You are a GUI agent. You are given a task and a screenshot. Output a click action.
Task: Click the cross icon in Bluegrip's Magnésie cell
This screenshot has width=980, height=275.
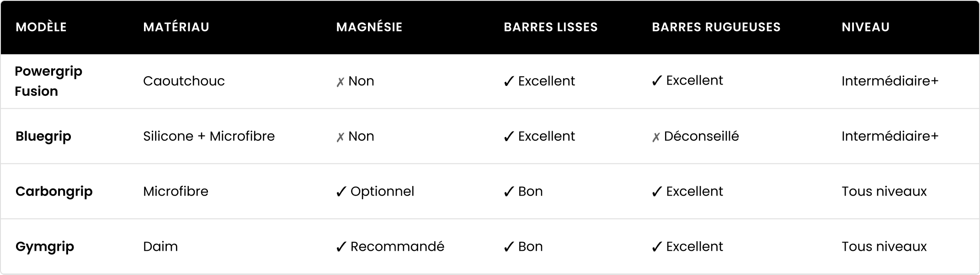click(x=341, y=137)
